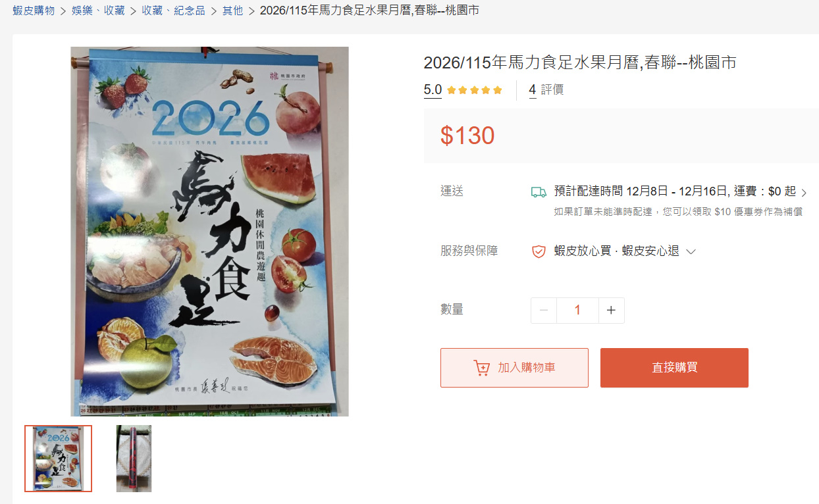
Task: Click 直接購買 buy now button
Action: point(674,368)
